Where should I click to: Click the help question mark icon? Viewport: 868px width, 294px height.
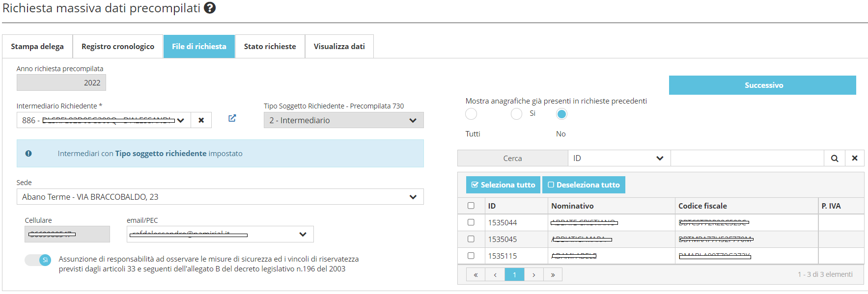pos(210,8)
